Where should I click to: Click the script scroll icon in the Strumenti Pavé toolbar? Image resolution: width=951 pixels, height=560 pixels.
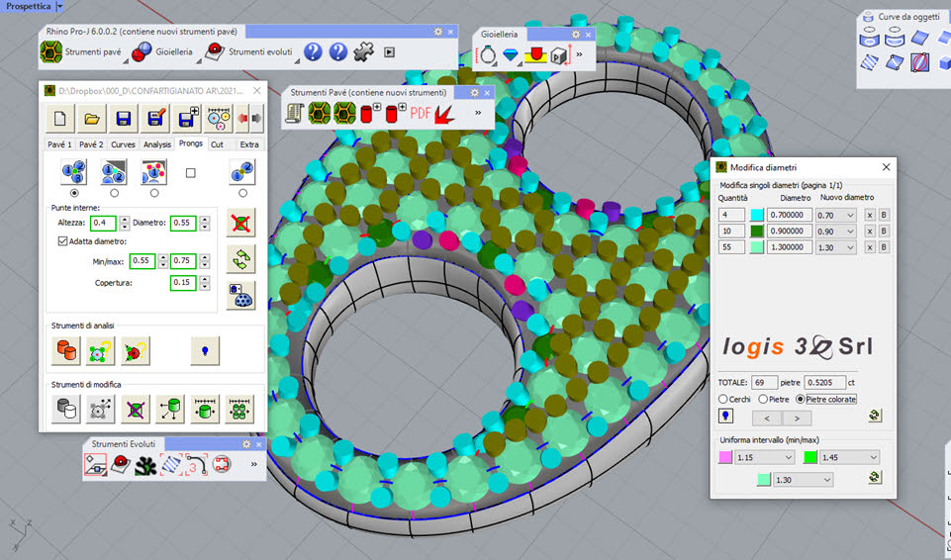point(295,113)
